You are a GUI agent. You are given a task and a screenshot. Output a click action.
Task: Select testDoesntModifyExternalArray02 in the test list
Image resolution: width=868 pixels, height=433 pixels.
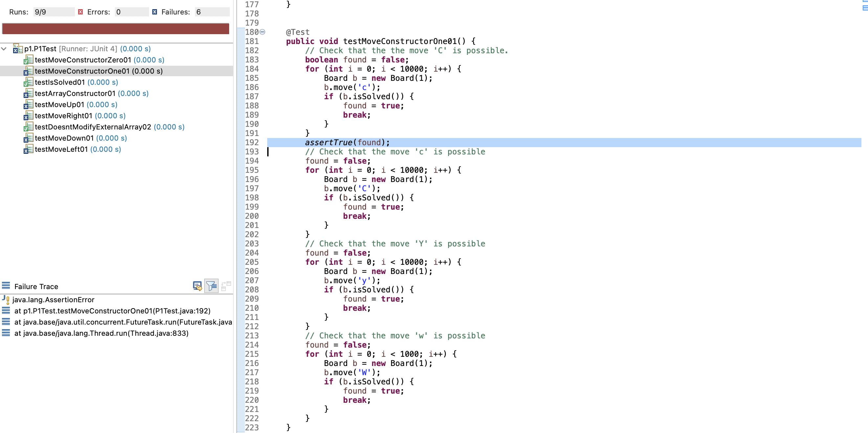click(x=93, y=127)
